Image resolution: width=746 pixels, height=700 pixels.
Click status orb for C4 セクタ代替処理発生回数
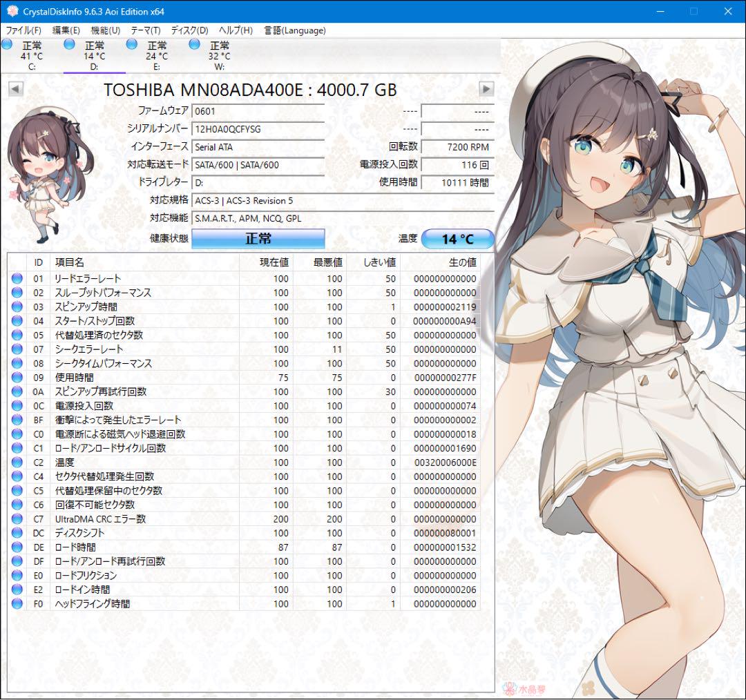17,476
